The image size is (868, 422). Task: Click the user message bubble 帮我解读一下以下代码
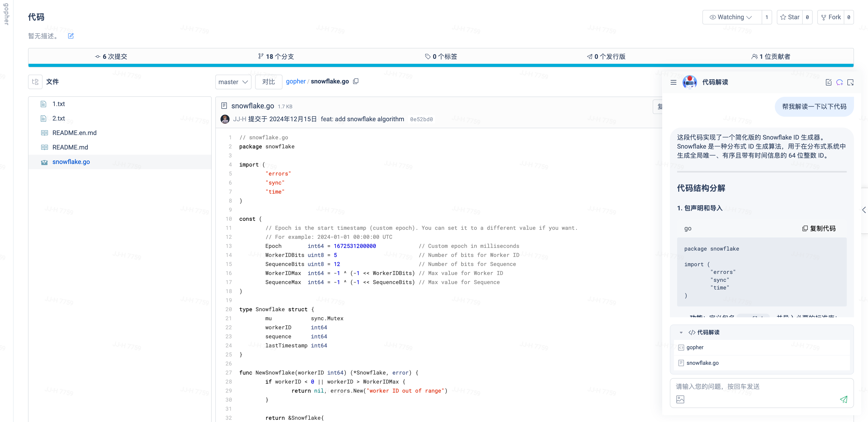(814, 107)
